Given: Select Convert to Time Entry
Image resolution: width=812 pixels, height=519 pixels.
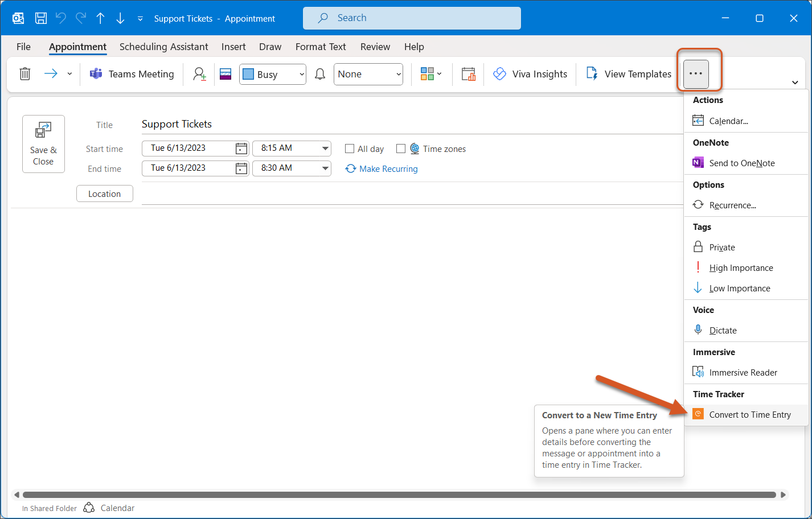Looking at the screenshot, I should (746, 414).
